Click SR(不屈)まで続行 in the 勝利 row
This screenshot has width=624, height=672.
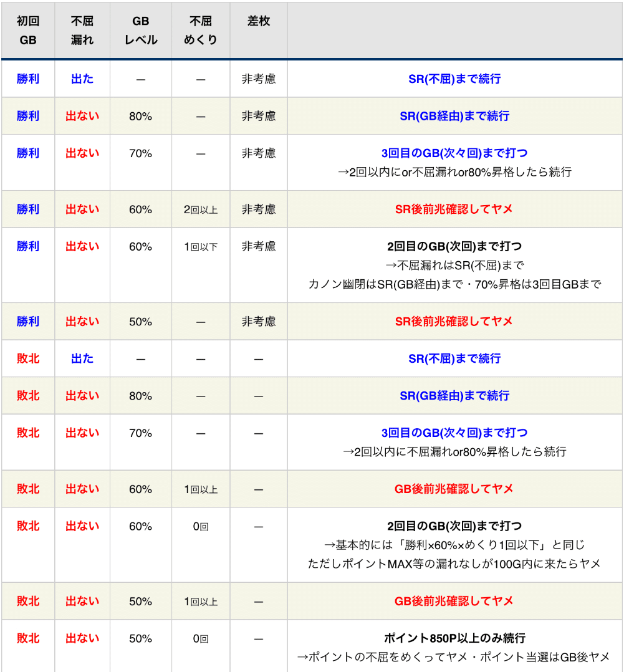click(x=454, y=79)
